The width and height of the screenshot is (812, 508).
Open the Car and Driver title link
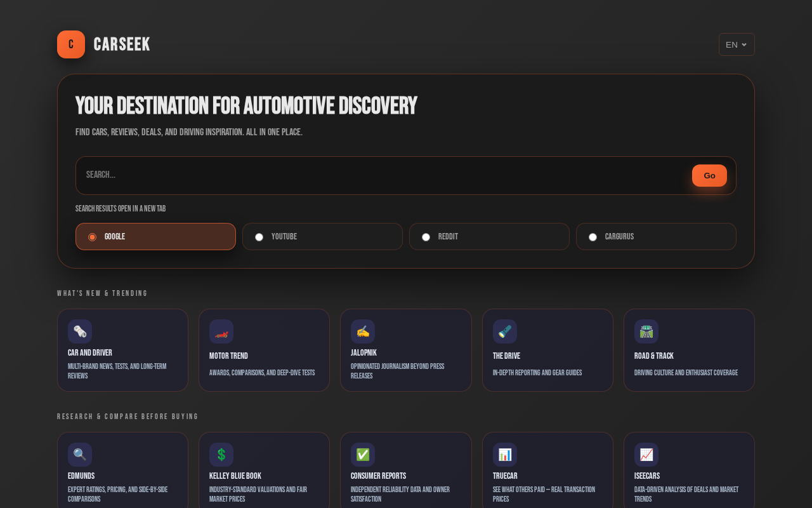coord(90,353)
